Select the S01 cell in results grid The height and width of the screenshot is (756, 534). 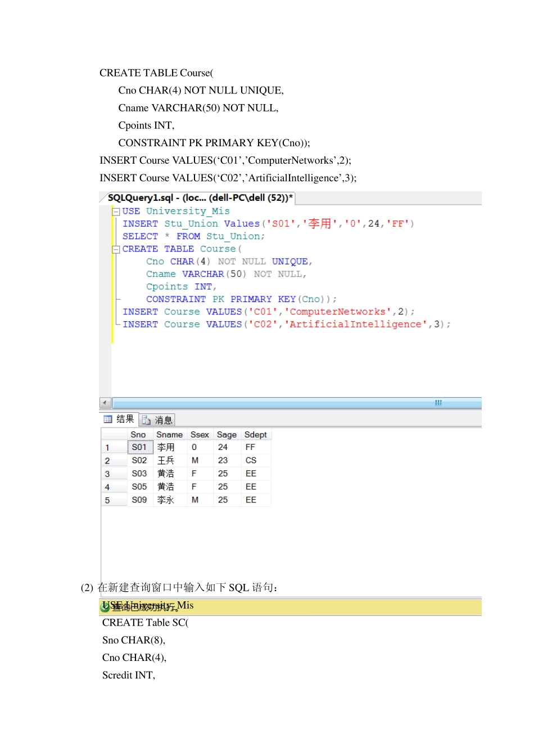pos(139,448)
